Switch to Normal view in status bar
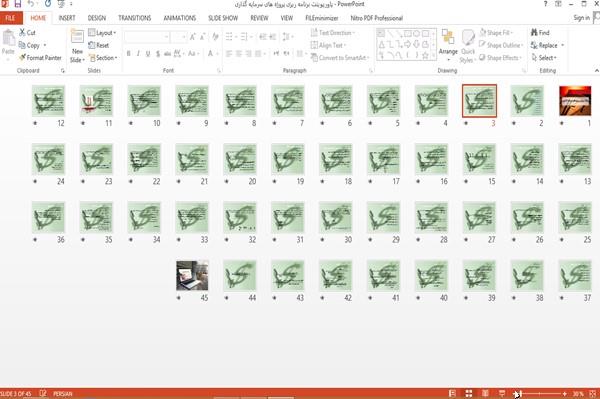The width and height of the screenshot is (600, 399). (452, 393)
